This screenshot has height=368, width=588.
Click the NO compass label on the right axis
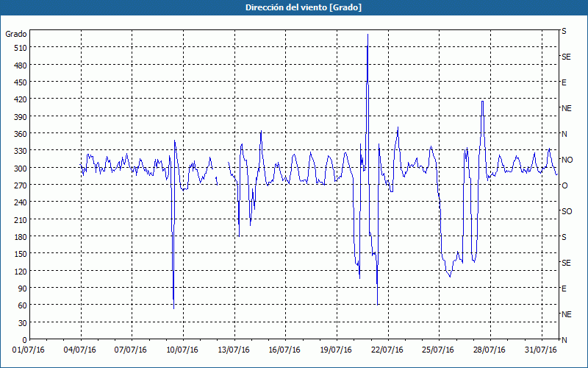tap(567, 160)
